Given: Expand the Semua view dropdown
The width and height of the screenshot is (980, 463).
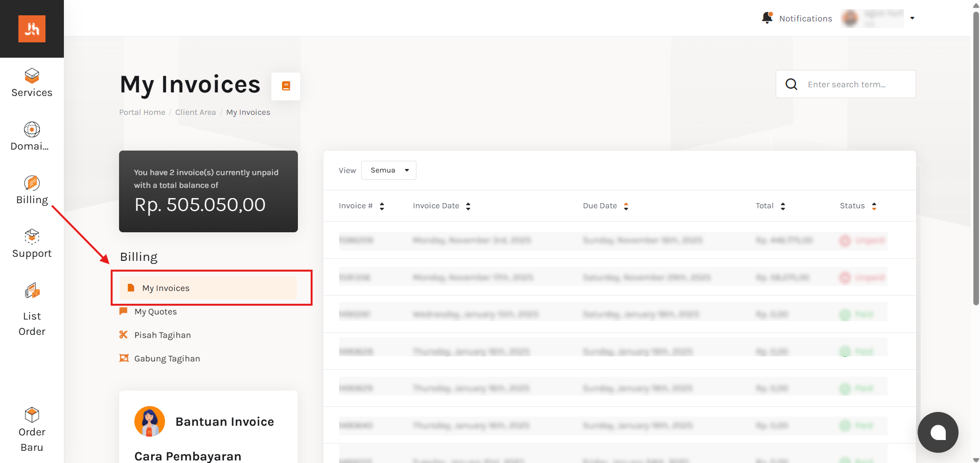Looking at the screenshot, I should click(388, 170).
